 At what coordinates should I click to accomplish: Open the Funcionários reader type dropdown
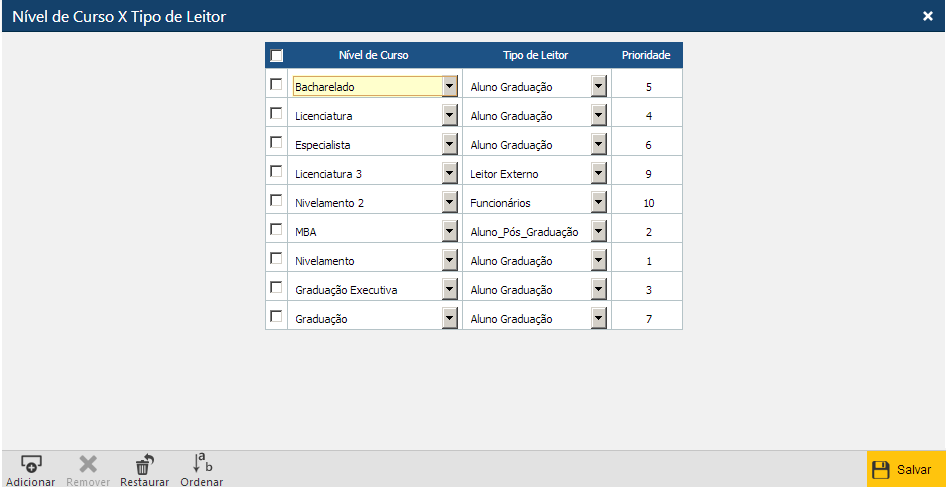598,203
